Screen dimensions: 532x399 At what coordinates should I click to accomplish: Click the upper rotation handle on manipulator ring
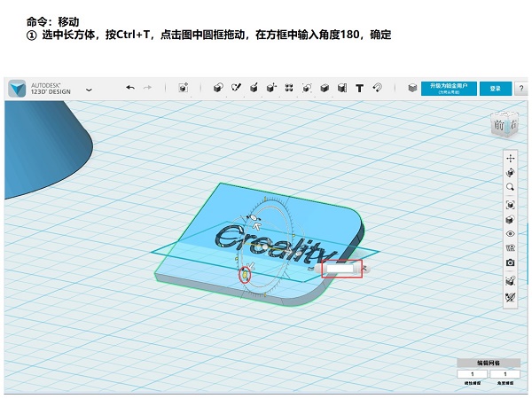pos(254,218)
